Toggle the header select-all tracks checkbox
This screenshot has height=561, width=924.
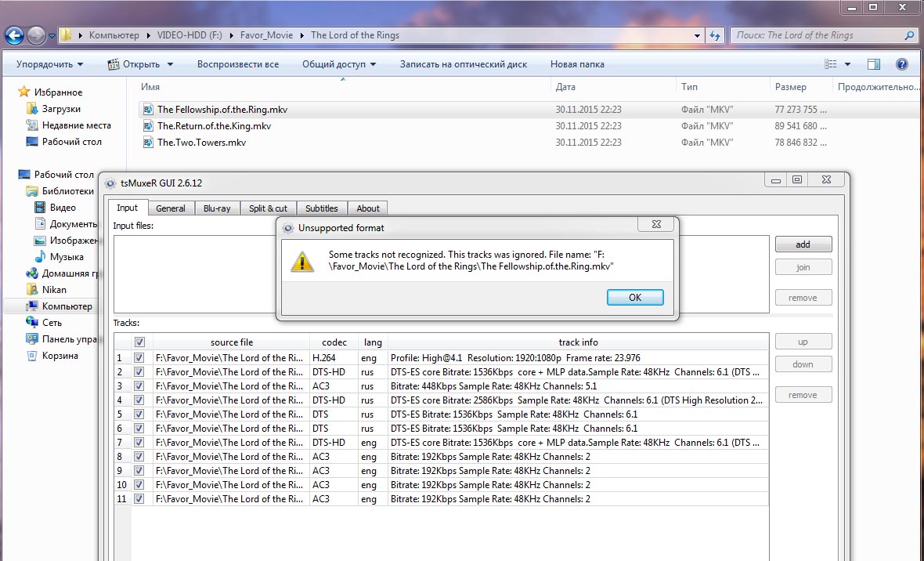tap(139, 342)
